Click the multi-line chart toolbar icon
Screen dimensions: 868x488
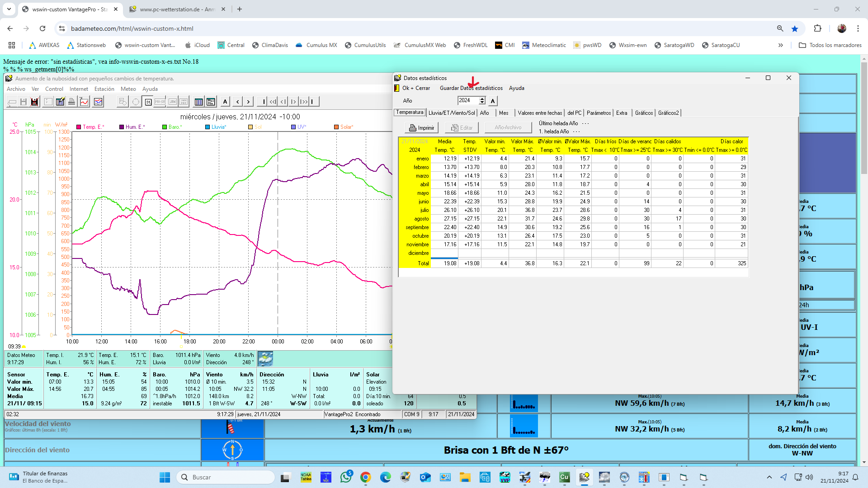pos(98,102)
